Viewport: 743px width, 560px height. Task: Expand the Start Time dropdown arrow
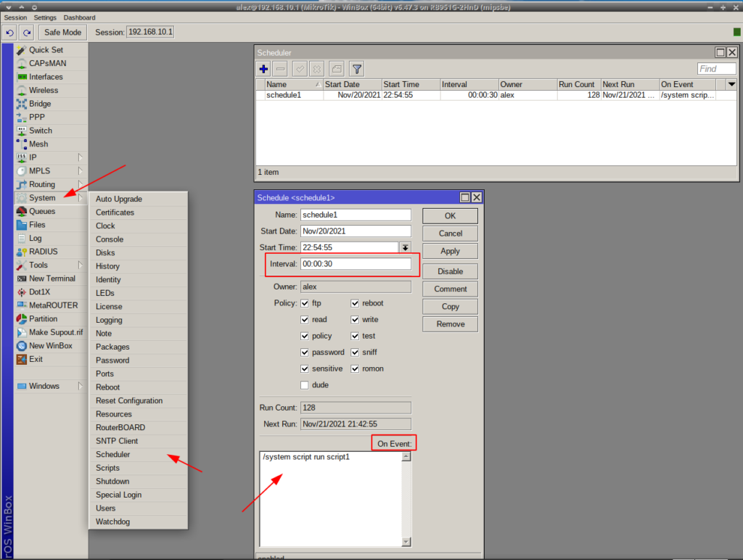(406, 247)
